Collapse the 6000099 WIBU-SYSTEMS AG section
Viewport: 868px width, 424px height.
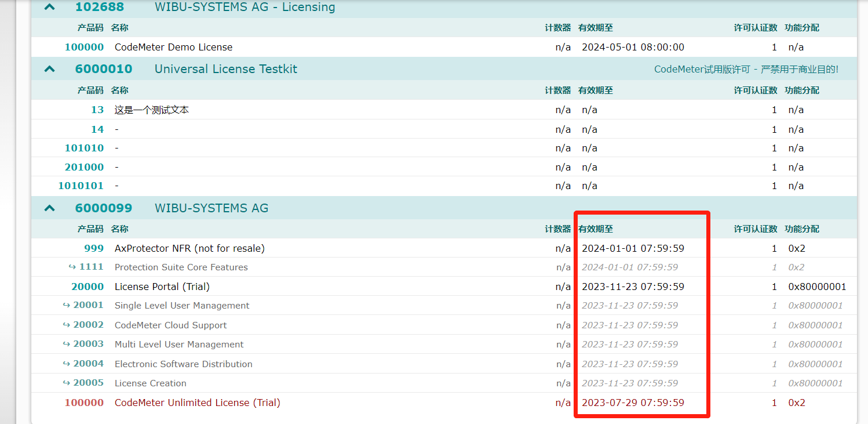(x=50, y=208)
